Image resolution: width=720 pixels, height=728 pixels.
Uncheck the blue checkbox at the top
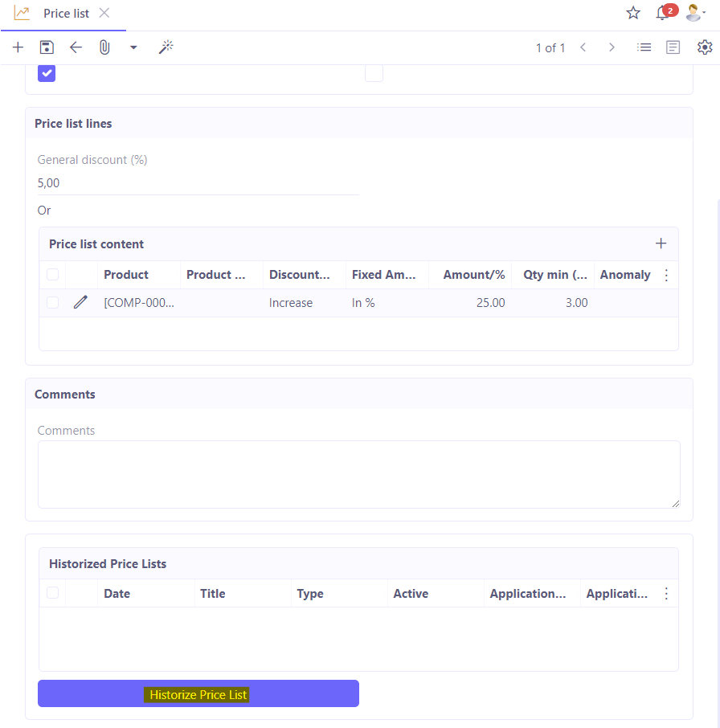(46, 73)
